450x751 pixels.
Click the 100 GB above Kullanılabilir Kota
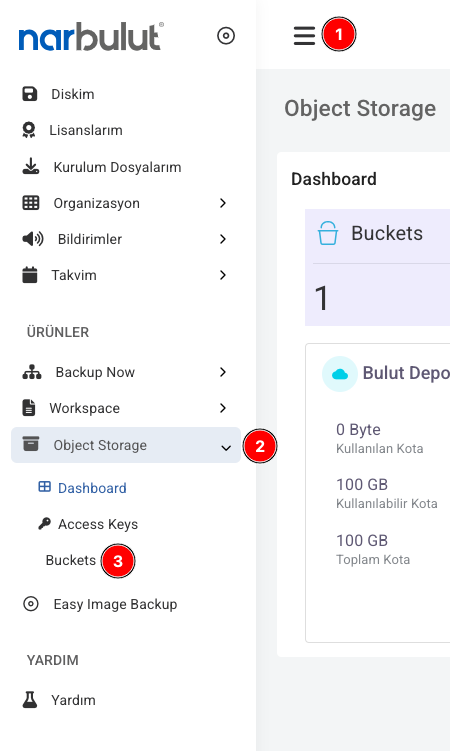point(362,485)
